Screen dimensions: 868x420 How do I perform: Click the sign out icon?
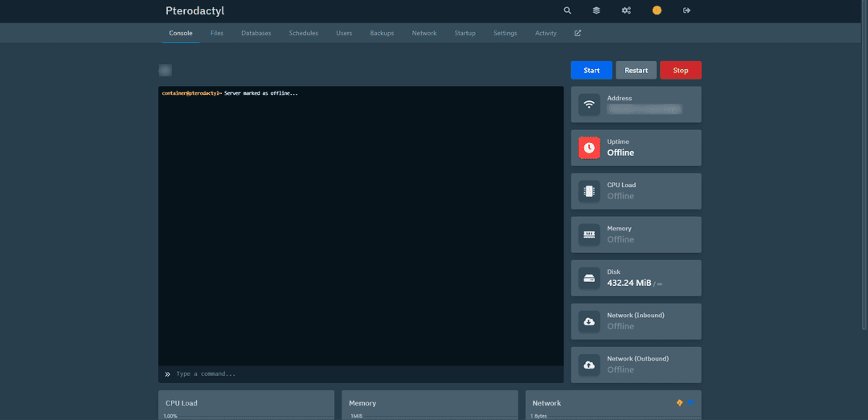(686, 10)
